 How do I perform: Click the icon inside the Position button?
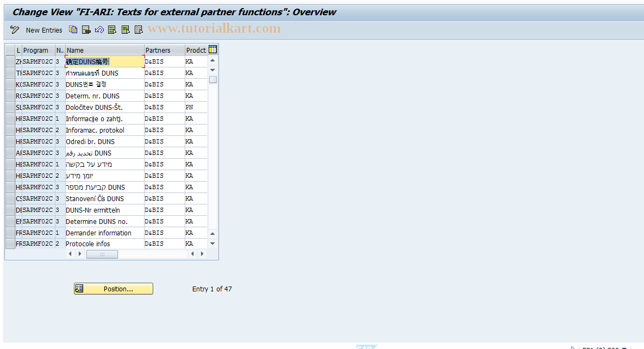pyautogui.click(x=79, y=289)
